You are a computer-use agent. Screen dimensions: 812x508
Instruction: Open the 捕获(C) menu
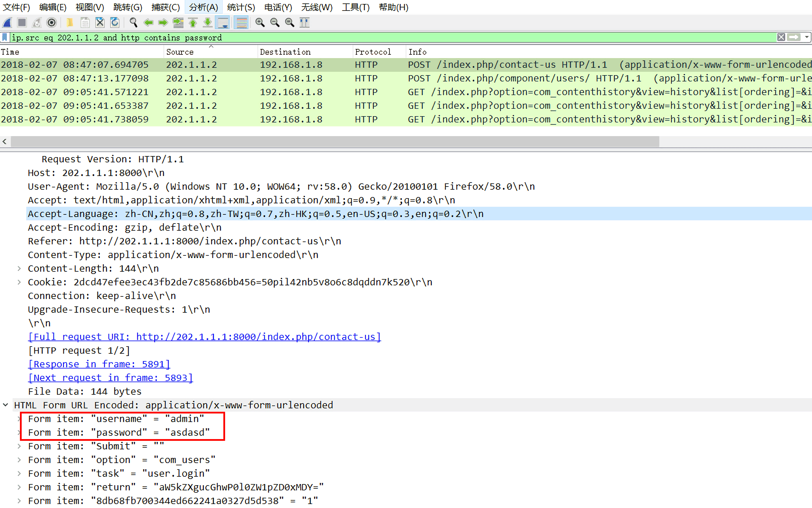pos(165,7)
